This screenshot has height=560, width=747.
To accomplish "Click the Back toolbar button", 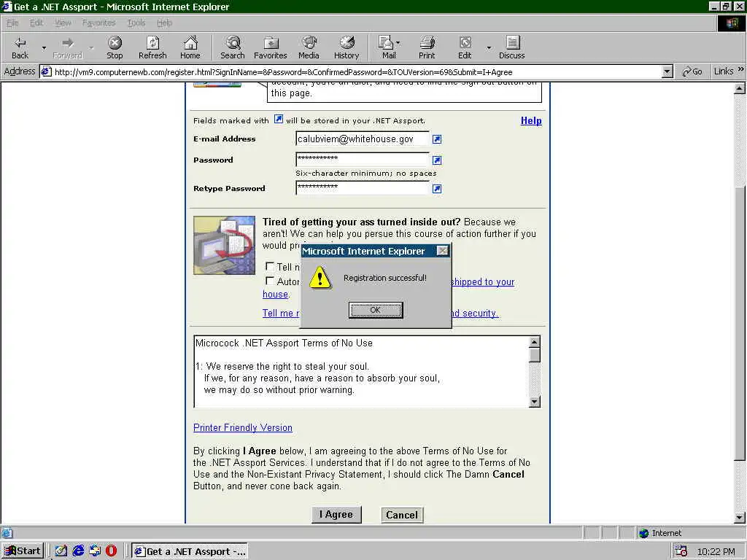I will pos(20,47).
